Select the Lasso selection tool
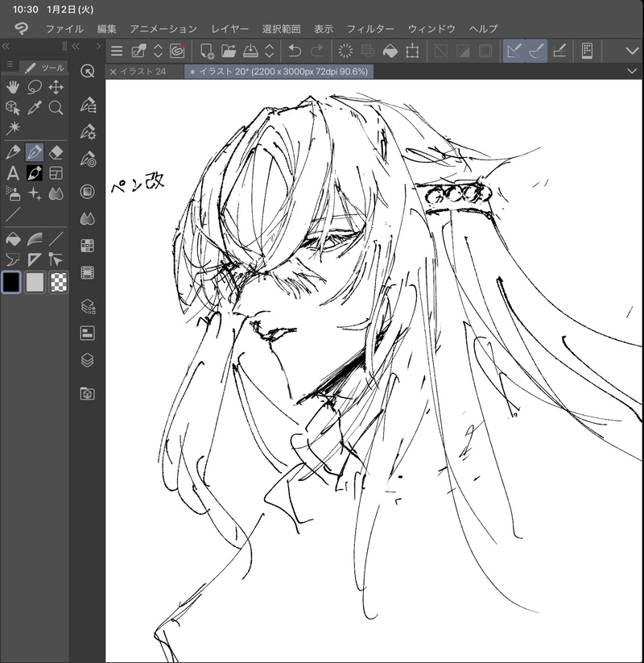The height and width of the screenshot is (663, 644). [x=35, y=87]
